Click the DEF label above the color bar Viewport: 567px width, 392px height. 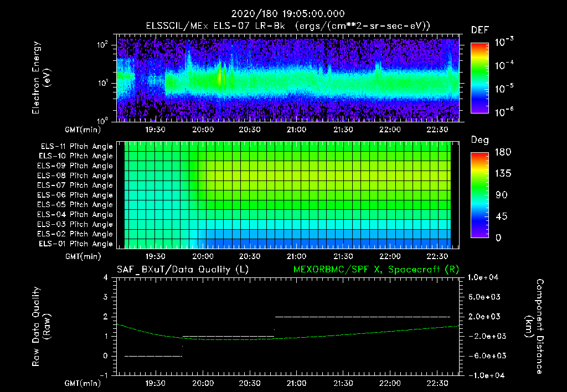[480, 30]
